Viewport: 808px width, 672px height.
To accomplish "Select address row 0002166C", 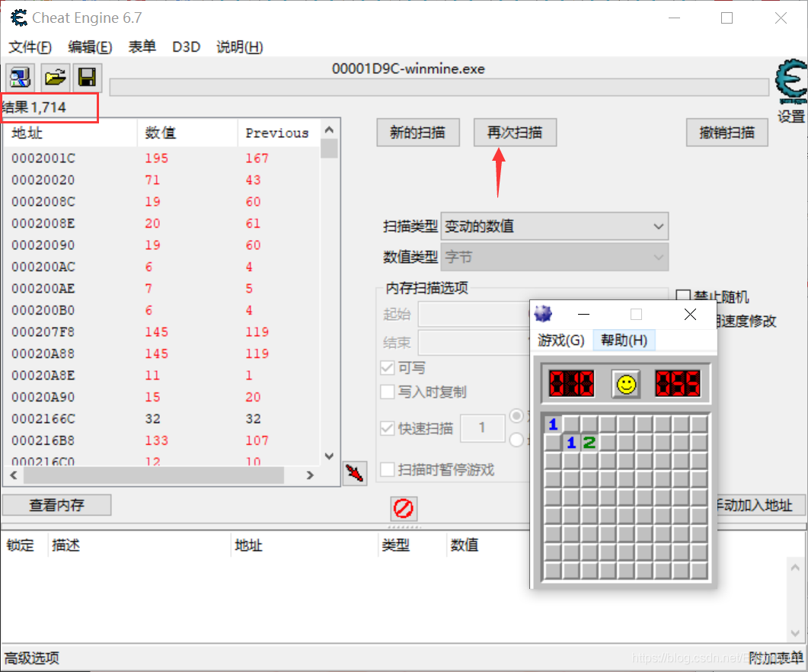I will pyautogui.click(x=161, y=419).
